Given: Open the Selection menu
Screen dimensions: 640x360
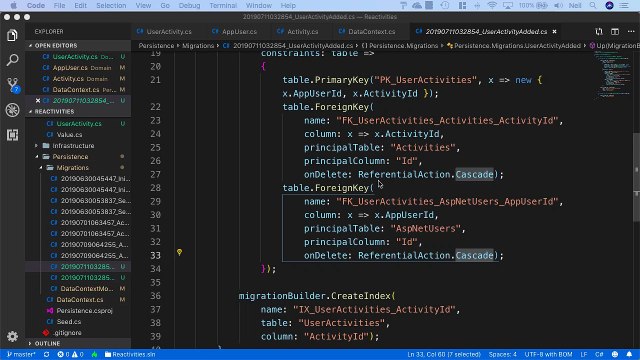Looking at the screenshot, I should pos(111,5).
